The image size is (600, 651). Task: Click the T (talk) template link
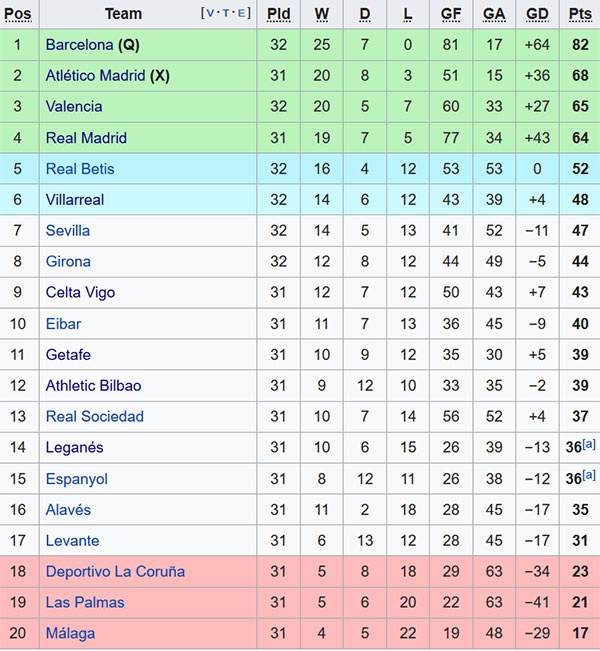(227, 14)
